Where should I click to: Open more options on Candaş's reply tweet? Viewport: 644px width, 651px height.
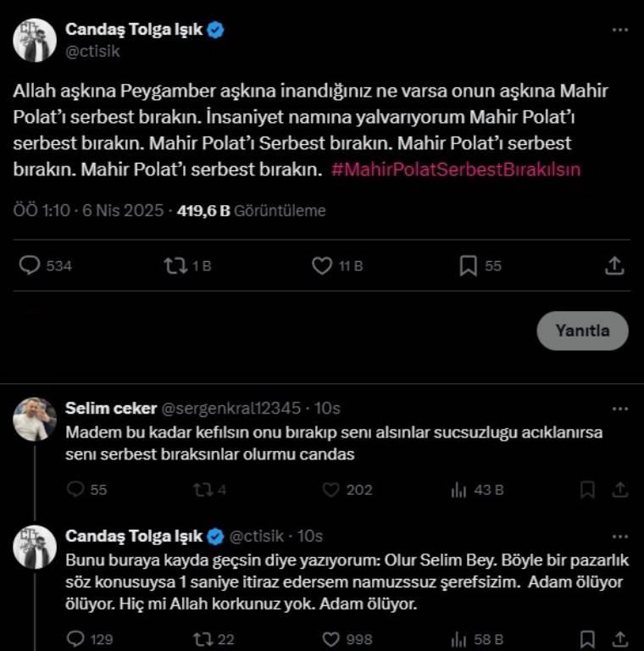[620, 537]
